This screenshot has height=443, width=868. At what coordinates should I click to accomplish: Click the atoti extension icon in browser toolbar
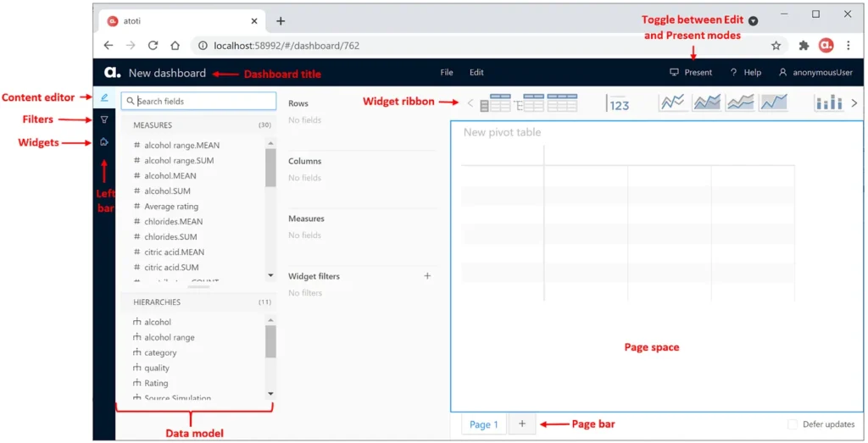coord(826,46)
